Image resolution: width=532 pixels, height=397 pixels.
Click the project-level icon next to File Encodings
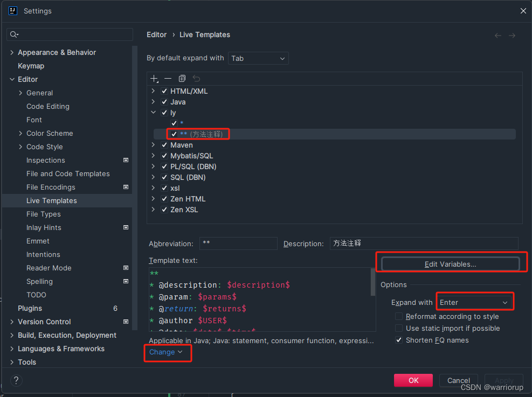(x=126, y=187)
